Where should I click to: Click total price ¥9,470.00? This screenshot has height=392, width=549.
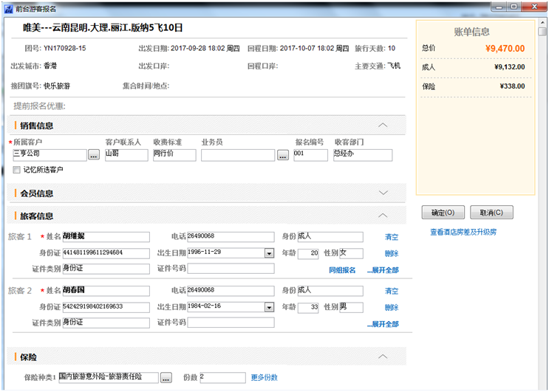505,49
